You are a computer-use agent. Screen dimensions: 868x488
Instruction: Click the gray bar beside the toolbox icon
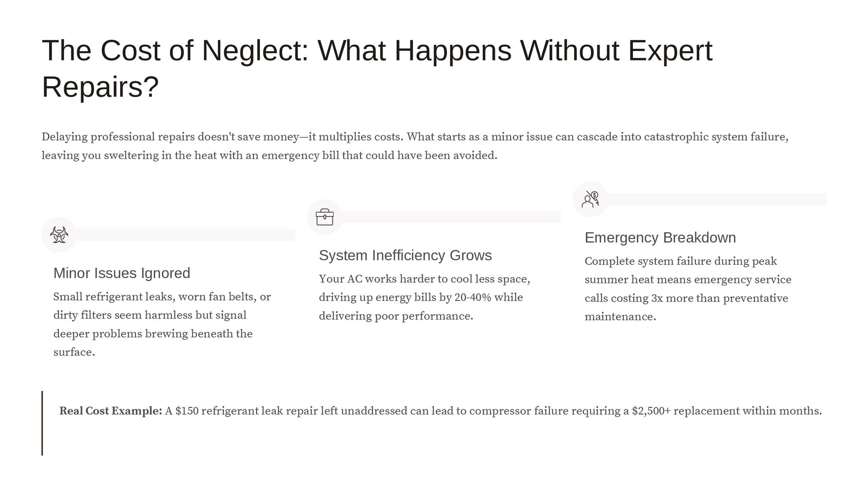coord(451,217)
